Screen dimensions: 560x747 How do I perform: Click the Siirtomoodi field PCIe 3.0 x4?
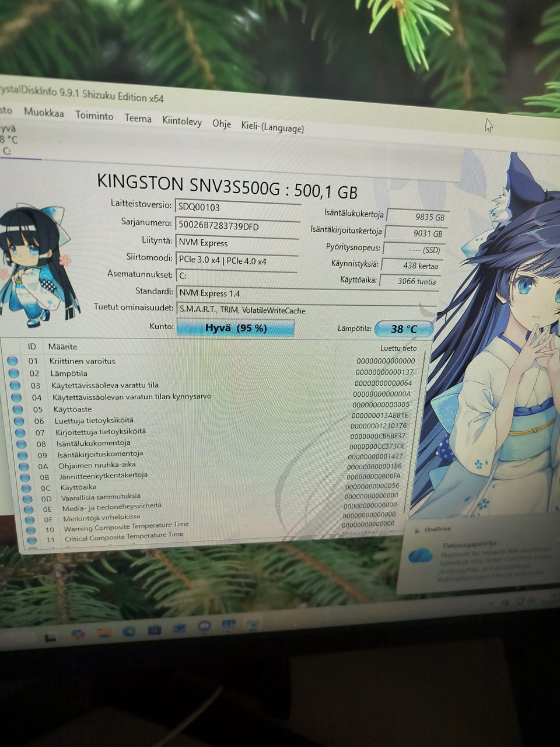coord(236,260)
